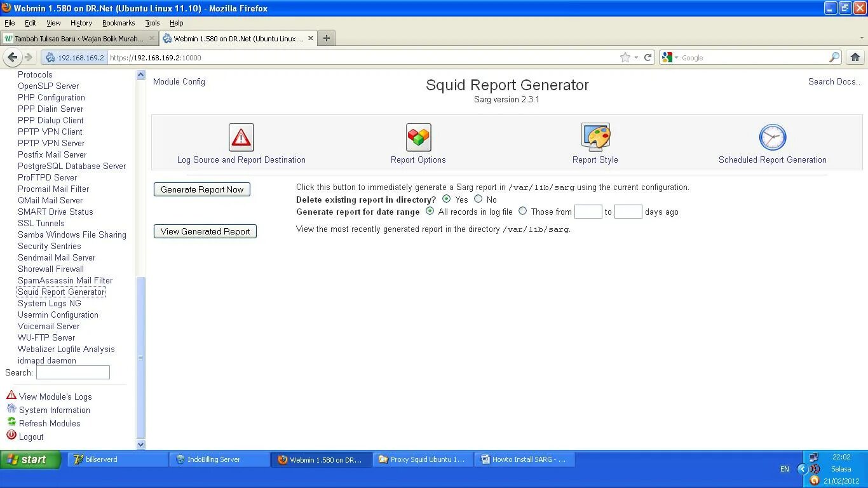Focus the 'Those from' start days field
868x488 pixels.
point(588,212)
